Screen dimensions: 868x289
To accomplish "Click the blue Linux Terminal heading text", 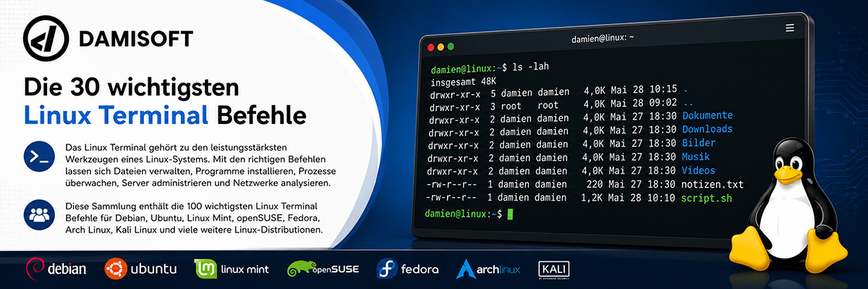I will (116, 116).
